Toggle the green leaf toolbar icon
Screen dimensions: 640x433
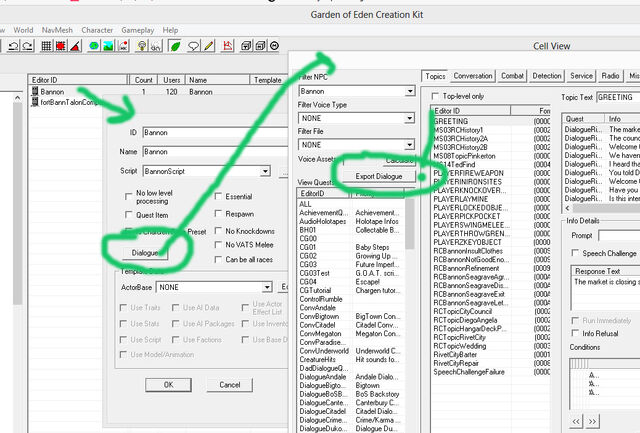tap(175, 46)
